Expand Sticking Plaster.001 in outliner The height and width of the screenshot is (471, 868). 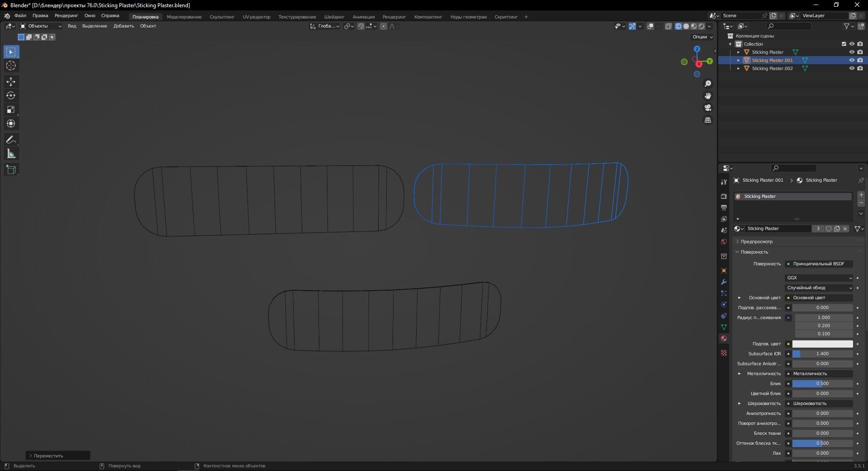pyautogui.click(x=739, y=61)
